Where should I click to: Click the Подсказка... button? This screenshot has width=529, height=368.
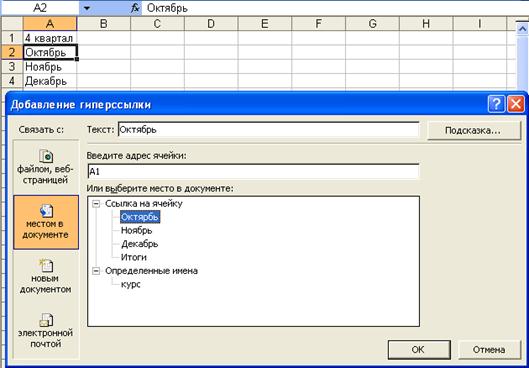coord(474,131)
